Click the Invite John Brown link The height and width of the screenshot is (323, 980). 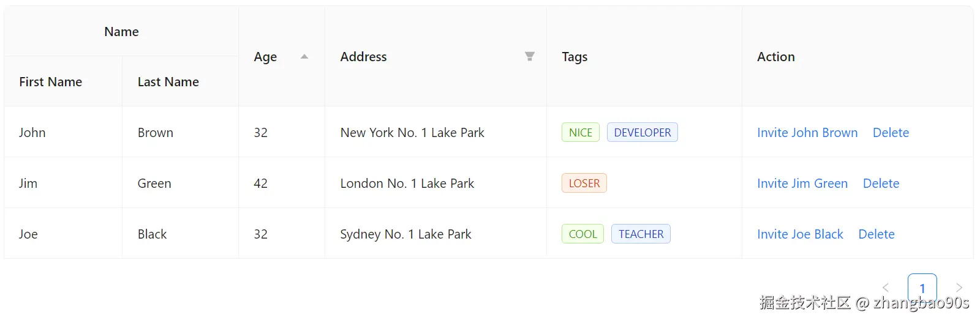coord(807,133)
